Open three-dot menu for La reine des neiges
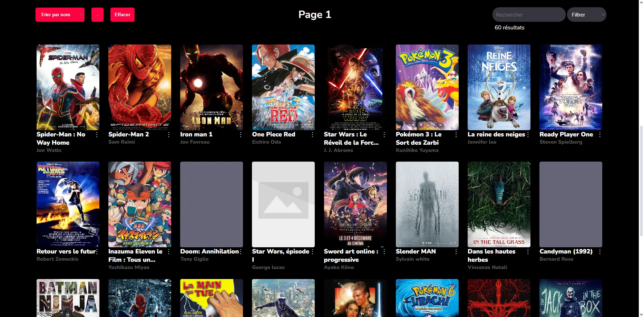The image size is (644, 317). point(528,135)
